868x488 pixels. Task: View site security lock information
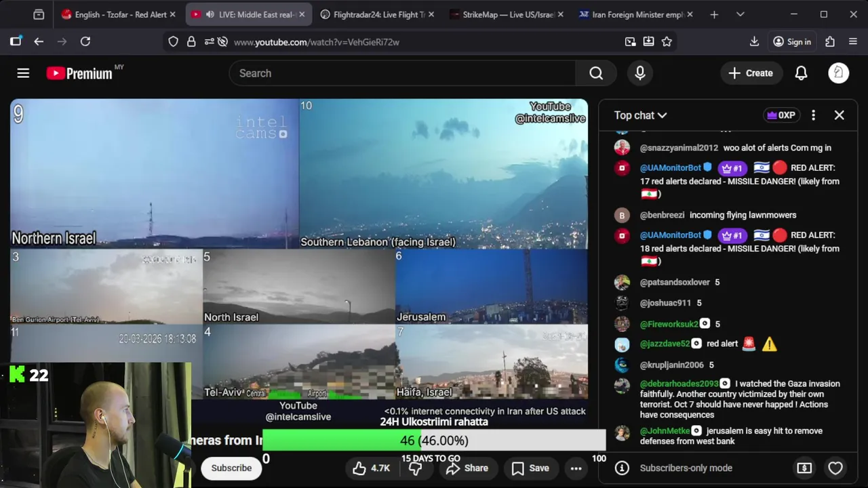pos(191,42)
